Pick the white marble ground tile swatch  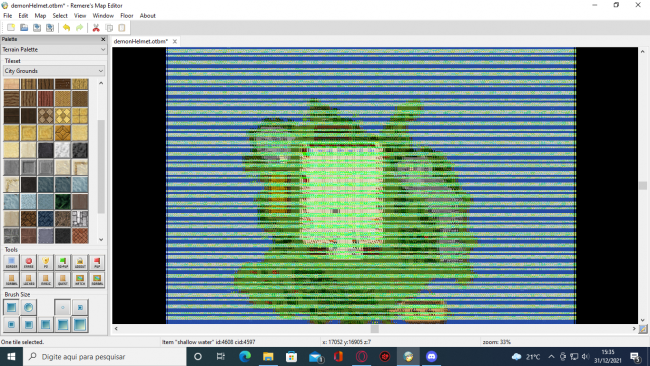63,150
